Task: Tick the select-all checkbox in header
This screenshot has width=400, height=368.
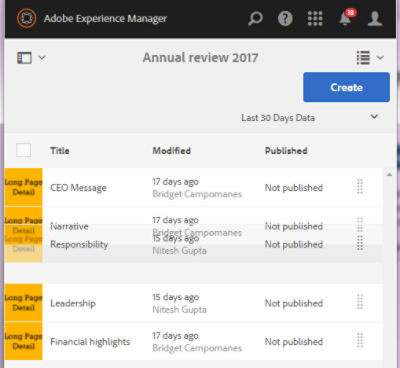Action: pyautogui.click(x=24, y=150)
